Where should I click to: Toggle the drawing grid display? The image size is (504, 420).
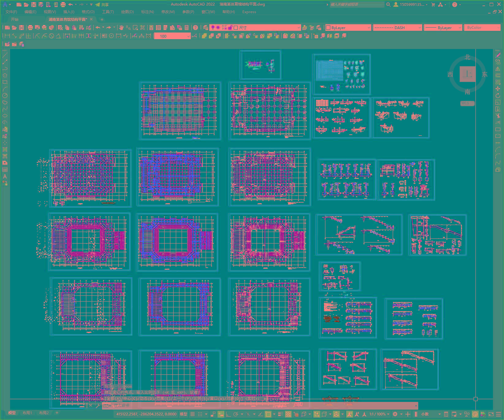click(x=192, y=414)
